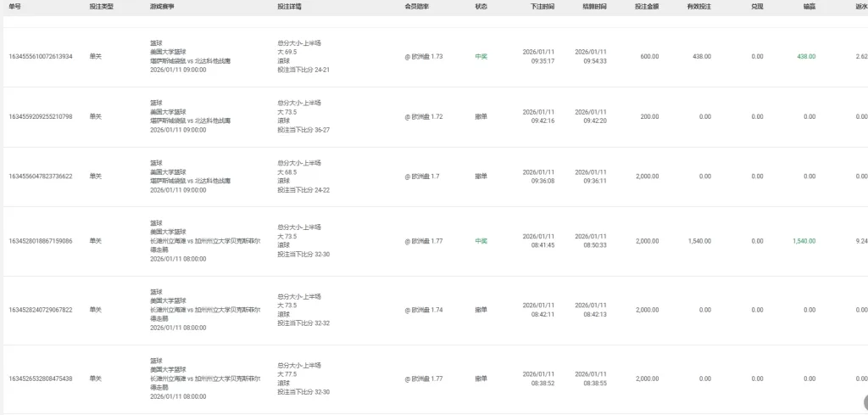Click the 投注类型 column header
Viewport: 868px width, 415px height.
click(x=101, y=6)
